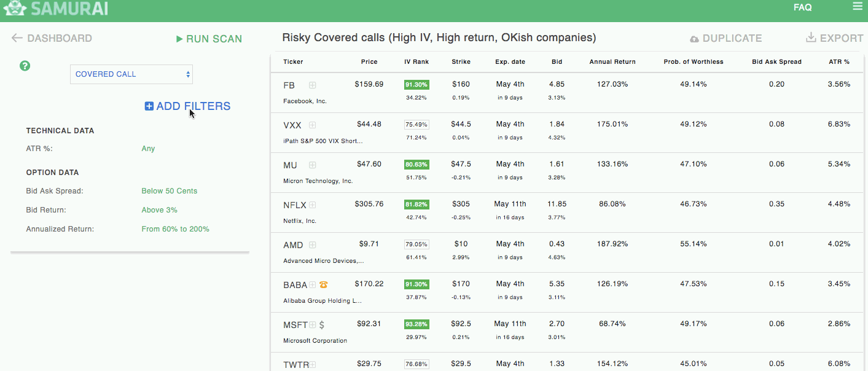Image resolution: width=868 pixels, height=371 pixels.
Task: Sort by the Bid column header
Action: (557, 62)
